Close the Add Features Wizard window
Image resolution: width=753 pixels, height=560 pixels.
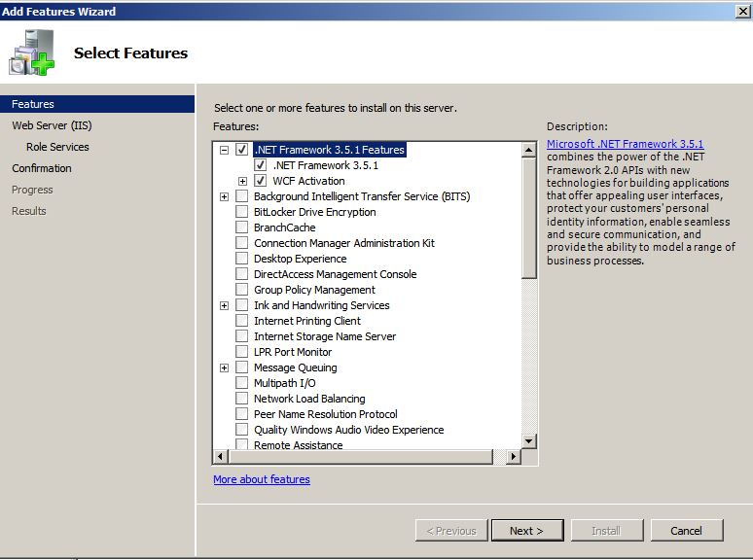click(743, 11)
